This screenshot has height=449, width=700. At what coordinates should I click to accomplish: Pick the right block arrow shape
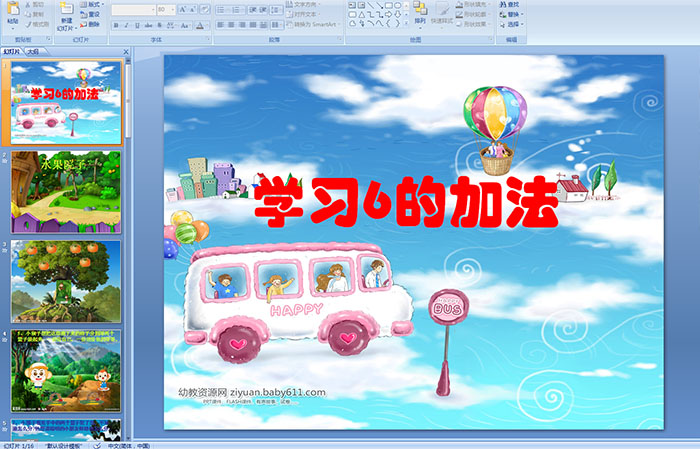pyautogui.click(x=388, y=14)
